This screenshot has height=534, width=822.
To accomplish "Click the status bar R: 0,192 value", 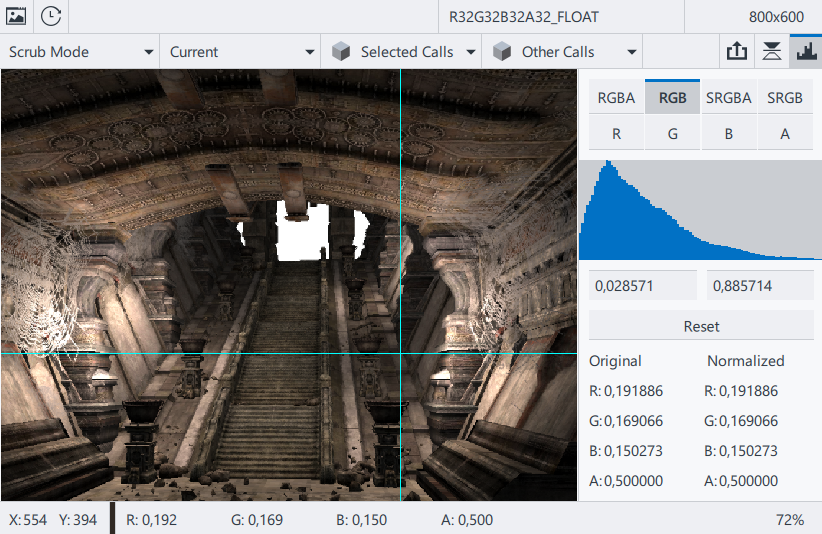I will (152, 520).
